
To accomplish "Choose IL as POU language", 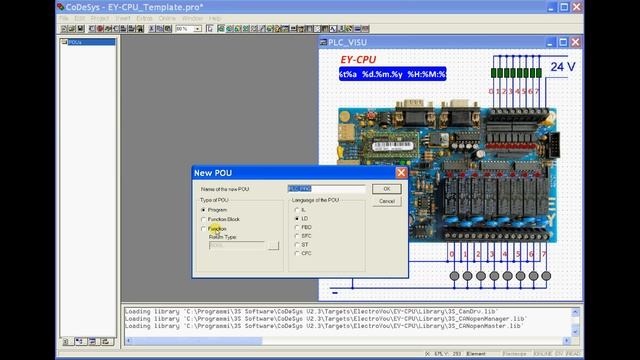I will (x=297, y=210).
